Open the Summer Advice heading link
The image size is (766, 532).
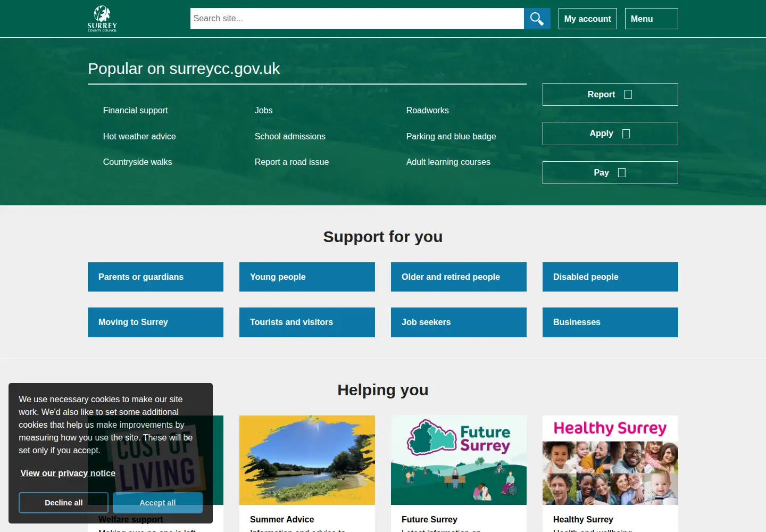282,519
